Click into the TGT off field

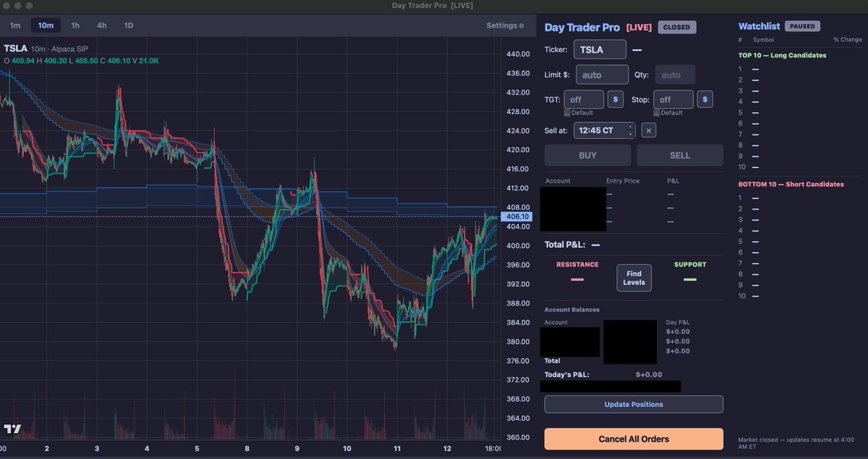click(x=584, y=100)
